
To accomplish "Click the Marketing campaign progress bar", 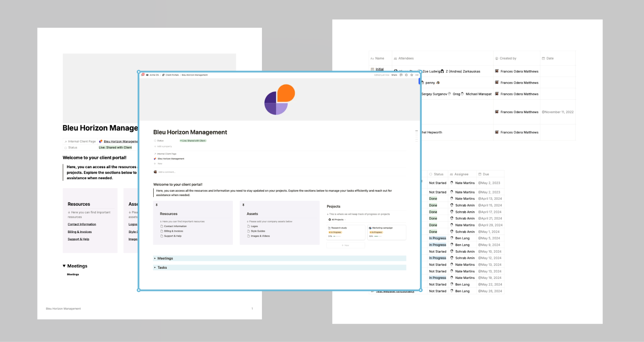I will coord(378,236).
